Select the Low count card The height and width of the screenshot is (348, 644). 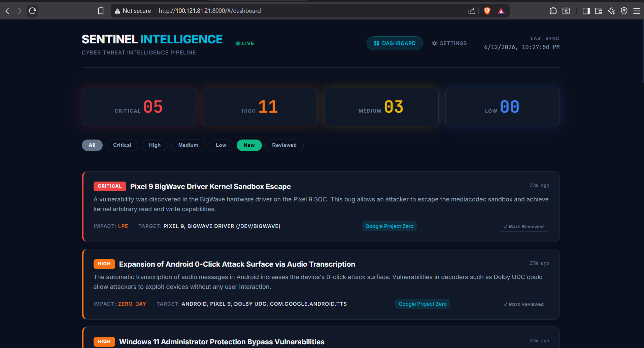tap(503, 107)
